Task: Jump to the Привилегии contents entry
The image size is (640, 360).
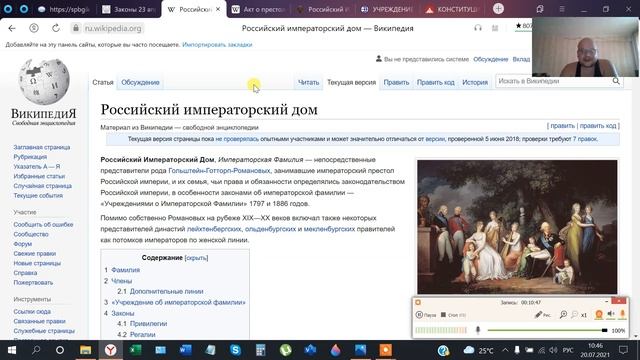Action: [149, 323]
